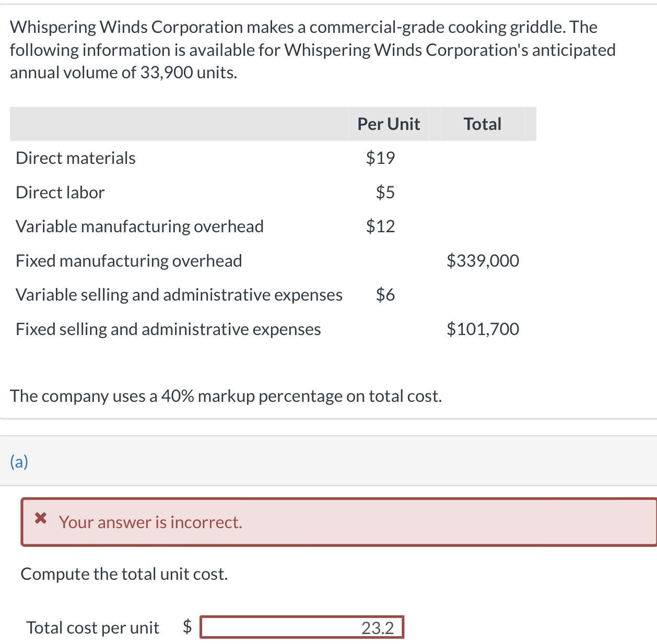Click the 40% markup percentage sentence
Viewport: 657px width, 644px height.
(x=226, y=396)
